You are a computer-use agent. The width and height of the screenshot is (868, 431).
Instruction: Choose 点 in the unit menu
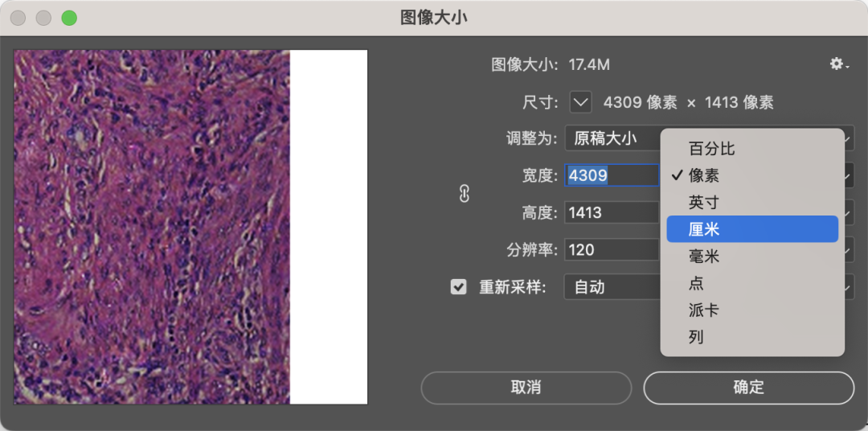pyautogui.click(x=752, y=283)
